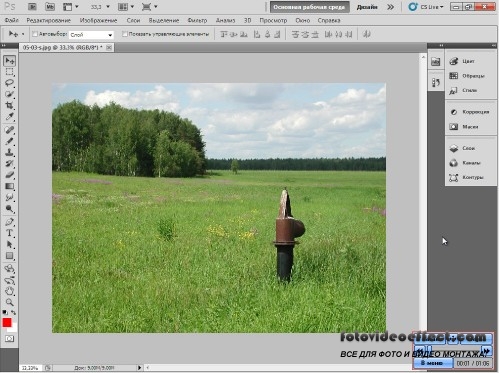Screen dimensions: 499x373
Task: Toggle show transform controls checkbox
Action: (x=124, y=34)
